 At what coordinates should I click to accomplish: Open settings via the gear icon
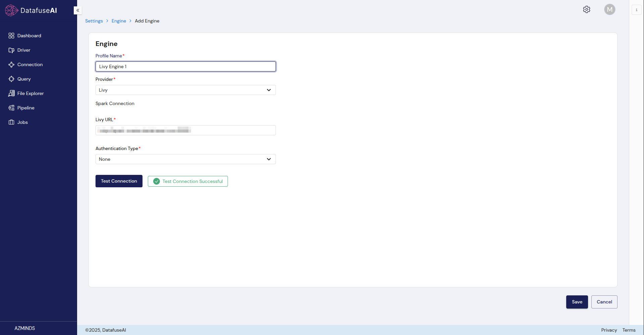point(586,9)
